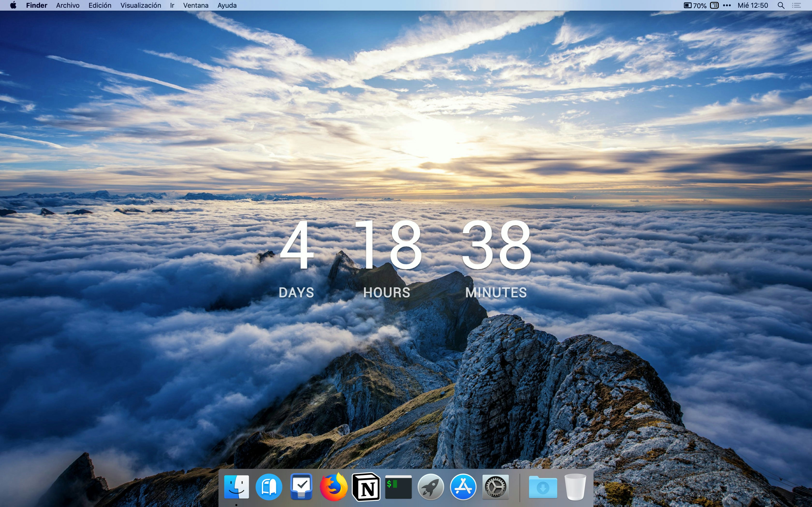The height and width of the screenshot is (507, 812).
Task: Open the Trash in Dock
Action: [575, 487]
